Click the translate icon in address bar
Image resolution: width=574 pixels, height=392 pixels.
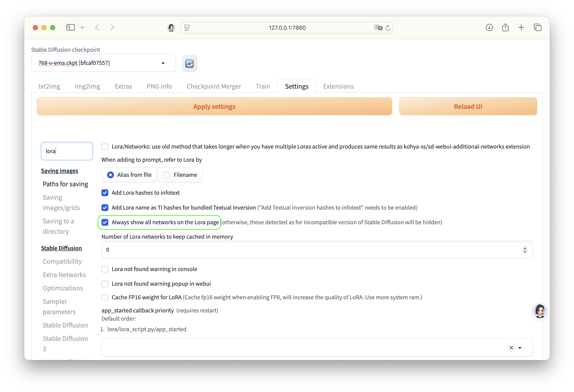(378, 28)
